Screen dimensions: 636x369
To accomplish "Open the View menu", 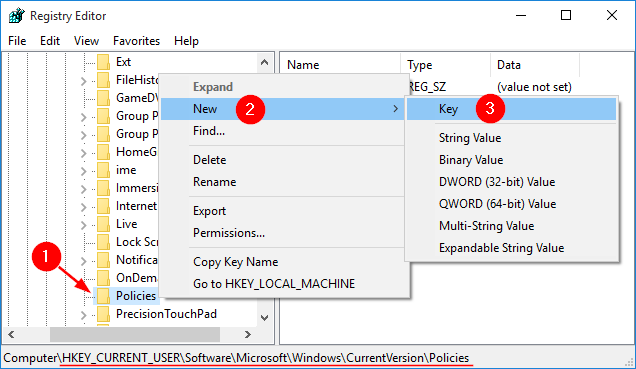I will (x=86, y=41).
